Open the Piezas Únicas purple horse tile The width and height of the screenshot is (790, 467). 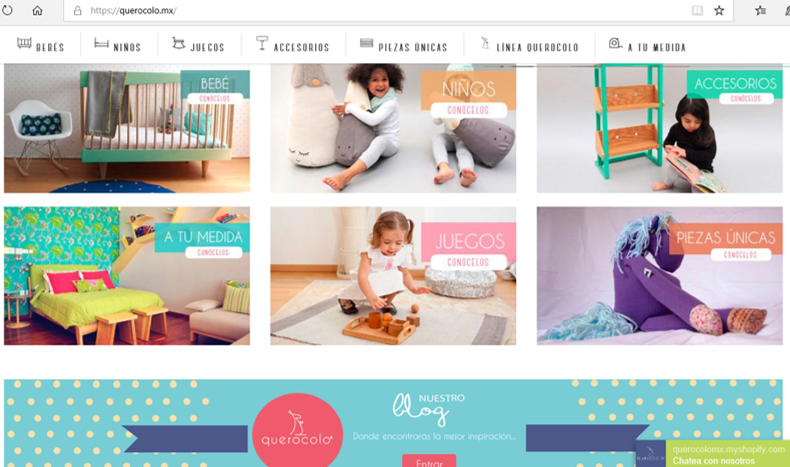tap(660, 276)
